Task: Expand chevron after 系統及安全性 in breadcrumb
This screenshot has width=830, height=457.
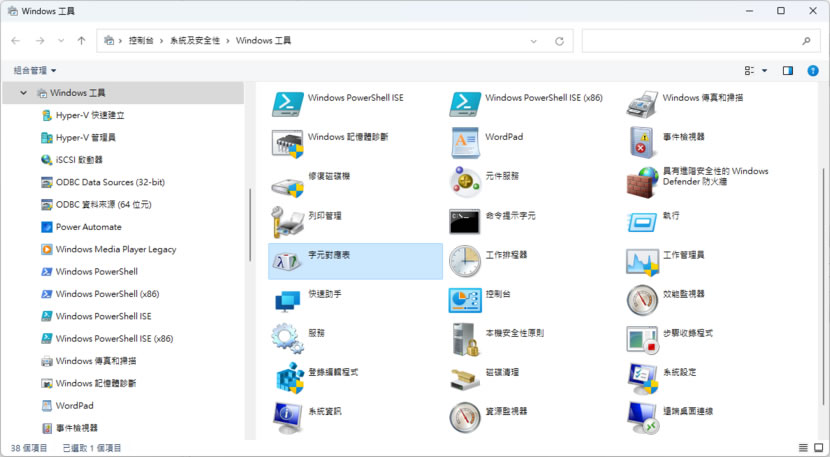Action: coord(228,41)
